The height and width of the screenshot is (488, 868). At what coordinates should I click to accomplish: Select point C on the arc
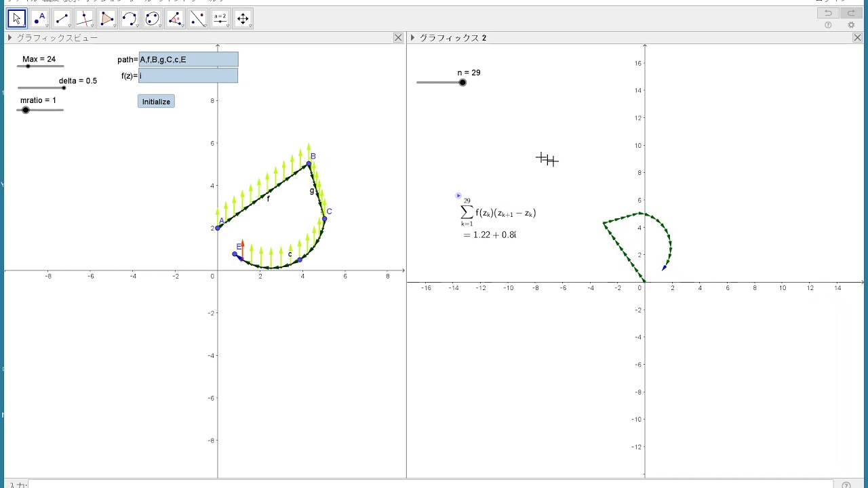pos(325,218)
